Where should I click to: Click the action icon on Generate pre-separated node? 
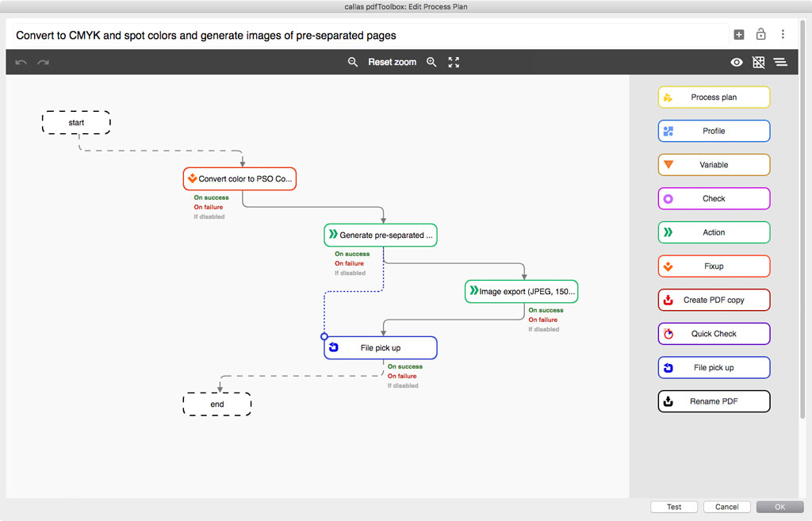coord(334,234)
